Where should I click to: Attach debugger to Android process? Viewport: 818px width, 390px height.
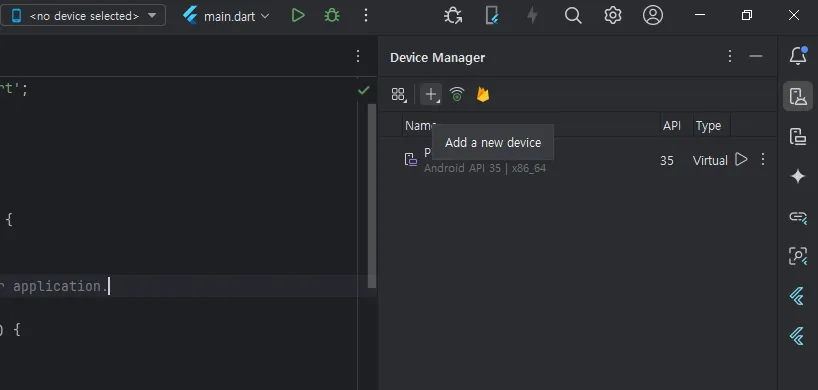click(x=453, y=16)
